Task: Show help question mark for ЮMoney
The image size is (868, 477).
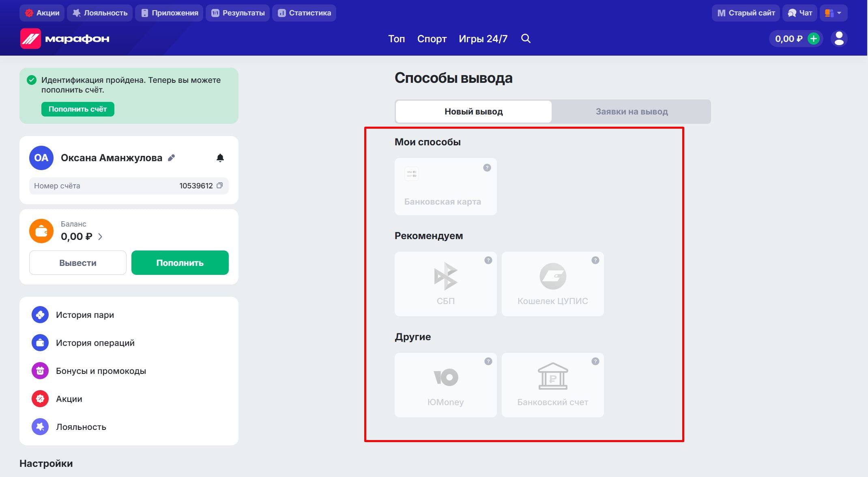Action: [x=488, y=361]
